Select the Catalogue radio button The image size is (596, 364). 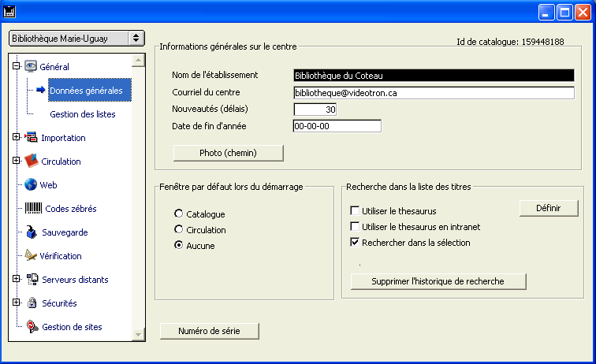pos(179,214)
